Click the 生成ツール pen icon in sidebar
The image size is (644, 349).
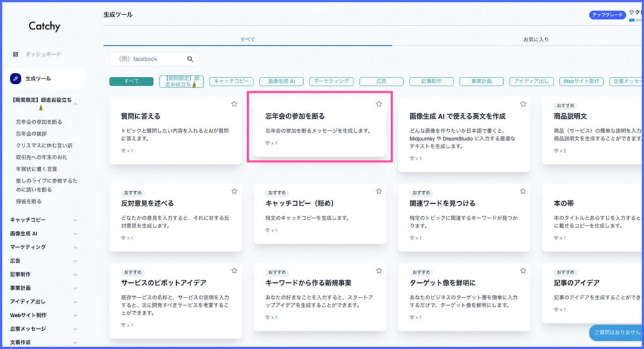16,79
